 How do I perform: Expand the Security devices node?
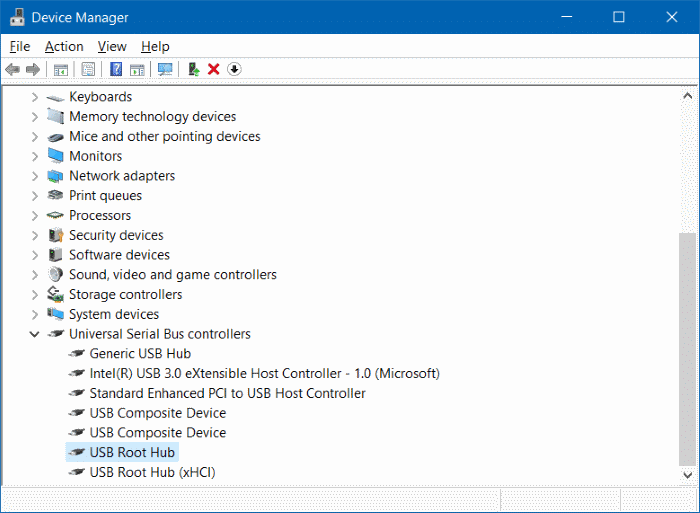point(35,235)
